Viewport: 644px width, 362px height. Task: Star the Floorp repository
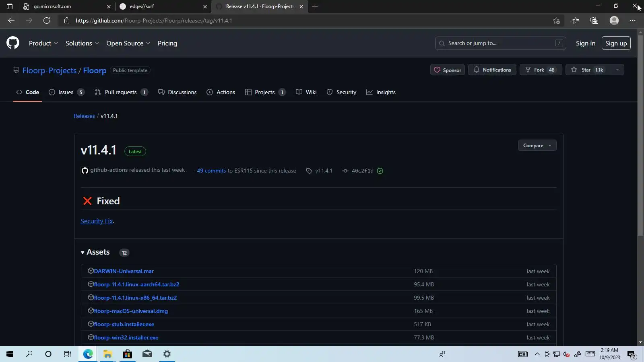(588, 70)
